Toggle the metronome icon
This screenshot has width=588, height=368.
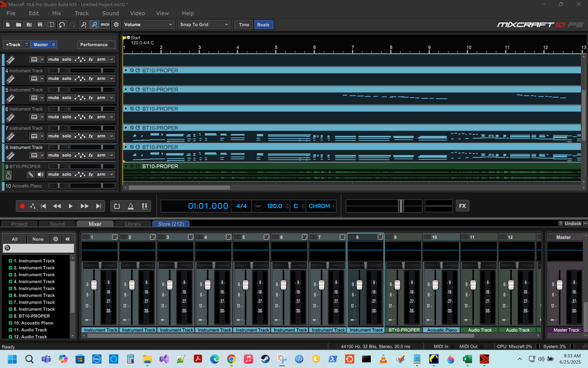(131, 206)
